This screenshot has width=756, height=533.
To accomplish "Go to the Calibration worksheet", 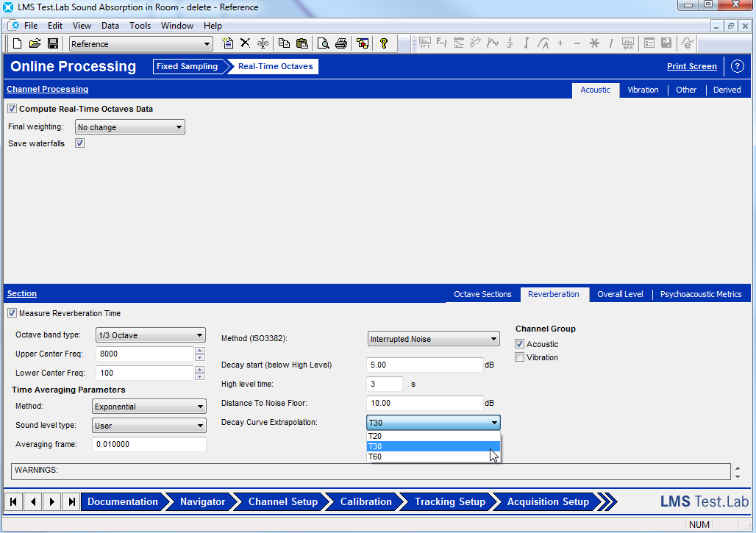I will pyautogui.click(x=366, y=501).
